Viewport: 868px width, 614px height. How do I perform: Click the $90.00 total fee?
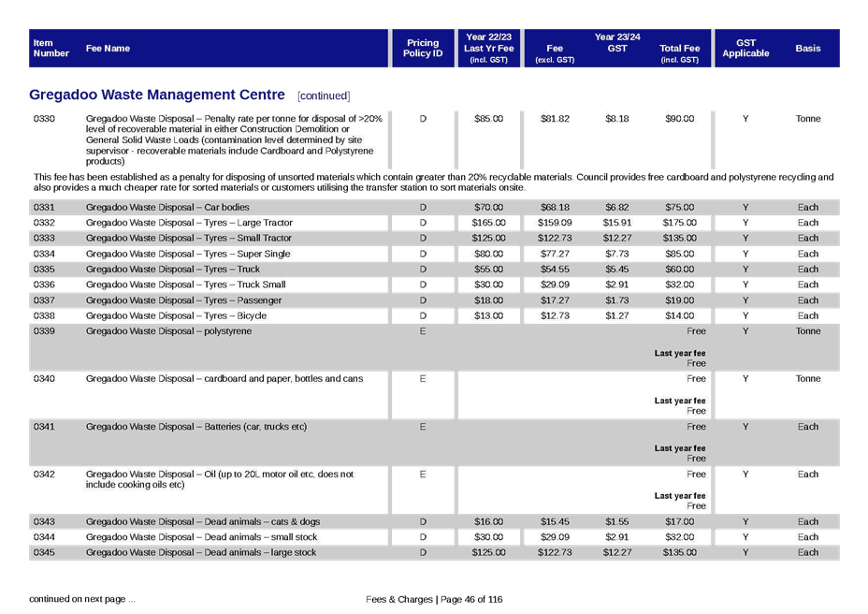(x=680, y=119)
